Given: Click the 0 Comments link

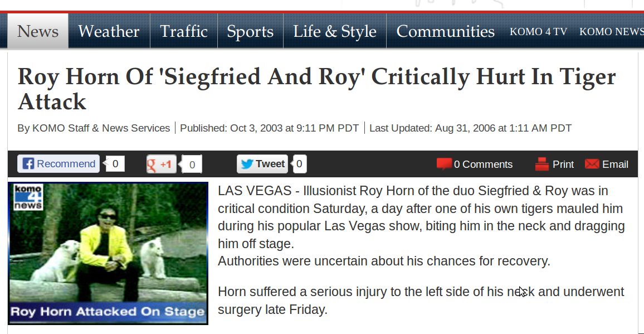Looking at the screenshot, I should pyautogui.click(x=483, y=164).
